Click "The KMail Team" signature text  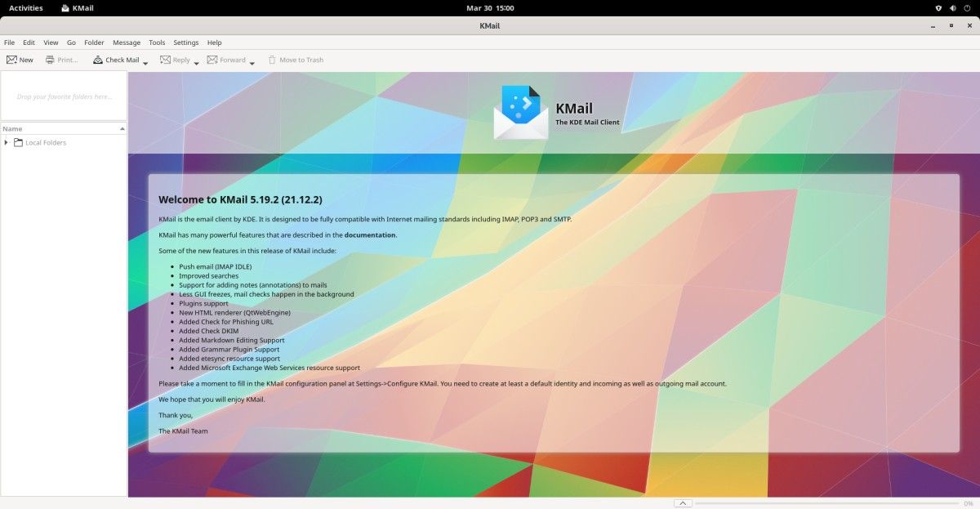pos(183,431)
